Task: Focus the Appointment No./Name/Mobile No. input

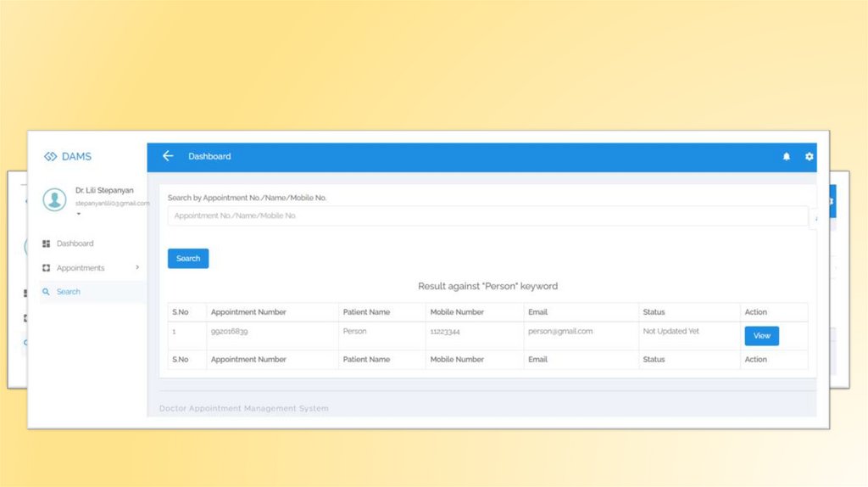Action: click(487, 216)
